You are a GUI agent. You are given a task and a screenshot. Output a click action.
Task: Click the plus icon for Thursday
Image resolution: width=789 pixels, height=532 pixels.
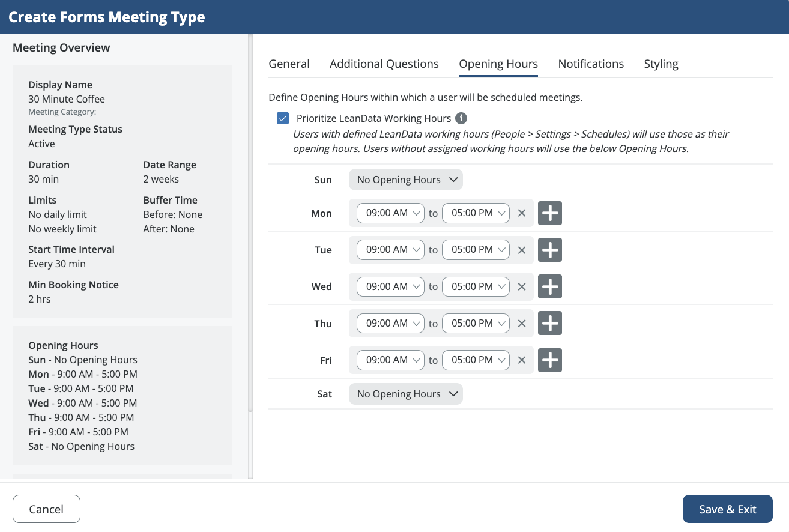(x=549, y=324)
